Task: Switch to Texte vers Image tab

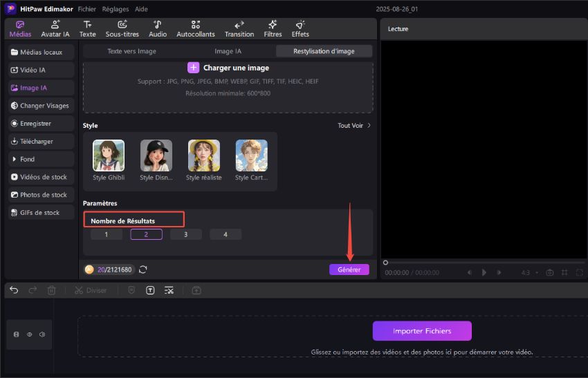Action: coord(131,51)
